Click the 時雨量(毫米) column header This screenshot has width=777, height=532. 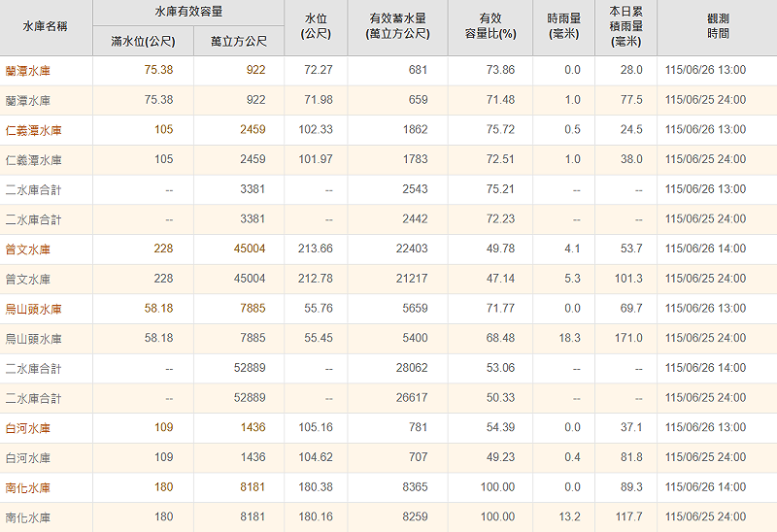563,26
